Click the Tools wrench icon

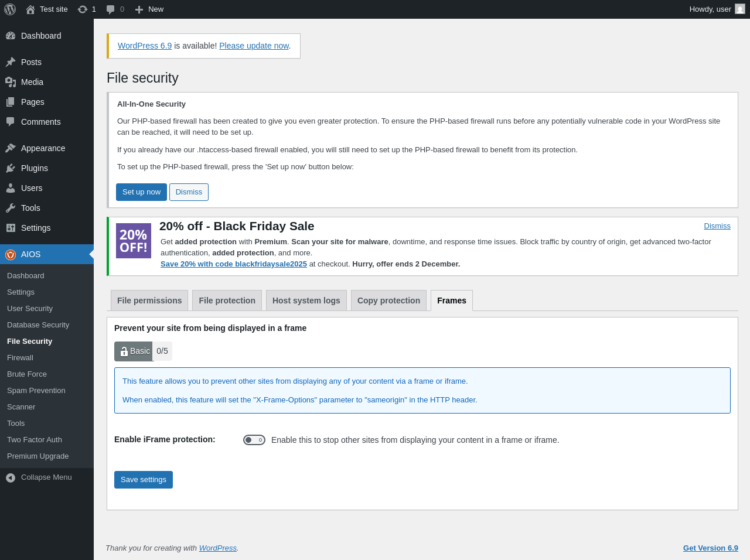point(11,208)
